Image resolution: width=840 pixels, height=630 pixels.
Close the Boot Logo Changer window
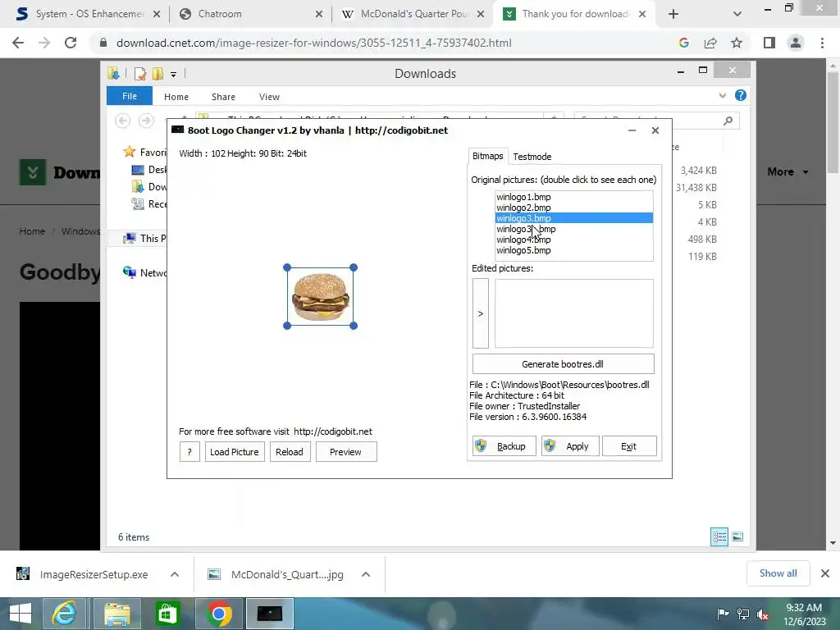pos(655,130)
